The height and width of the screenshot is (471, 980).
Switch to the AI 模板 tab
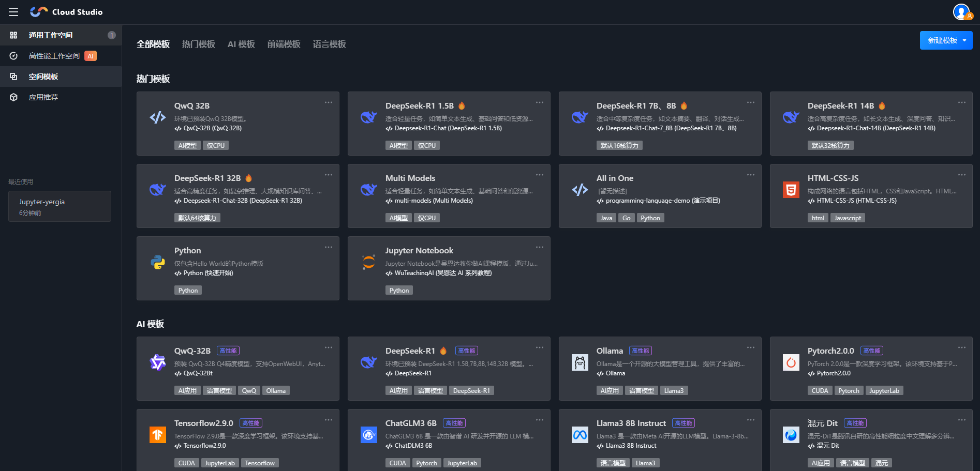[x=241, y=44]
